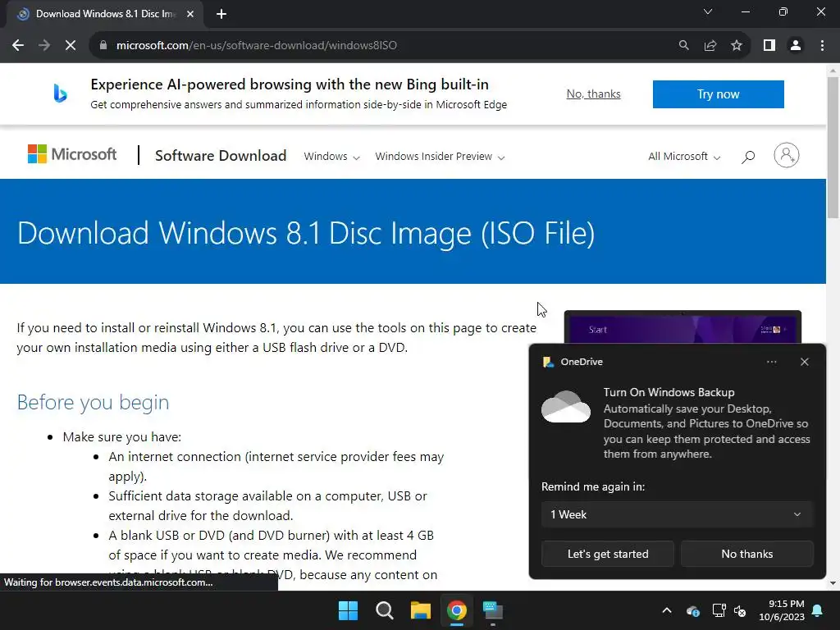840x630 pixels.
Task: Click the browser back arrow
Action: 18,46
